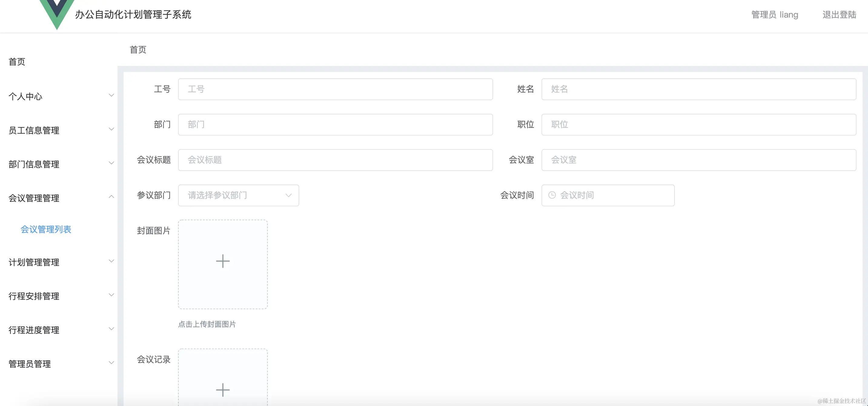Open 会议管理列表 submenu item
Image resolution: width=868 pixels, height=406 pixels.
46,229
